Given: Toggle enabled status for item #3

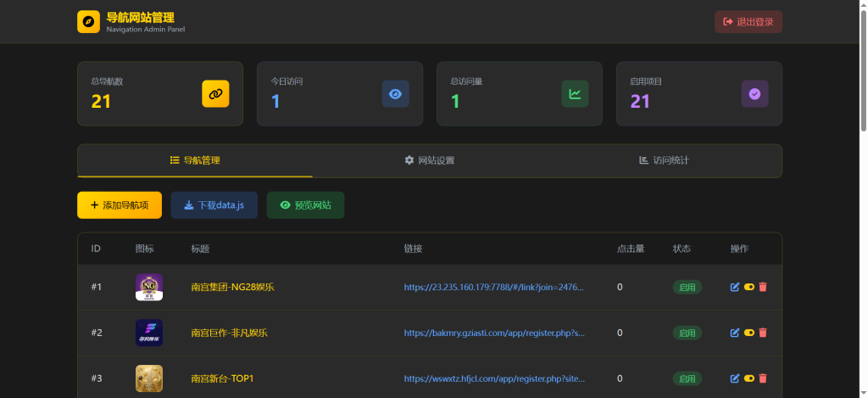Looking at the screenshot, I should click(x=749, y=378).
